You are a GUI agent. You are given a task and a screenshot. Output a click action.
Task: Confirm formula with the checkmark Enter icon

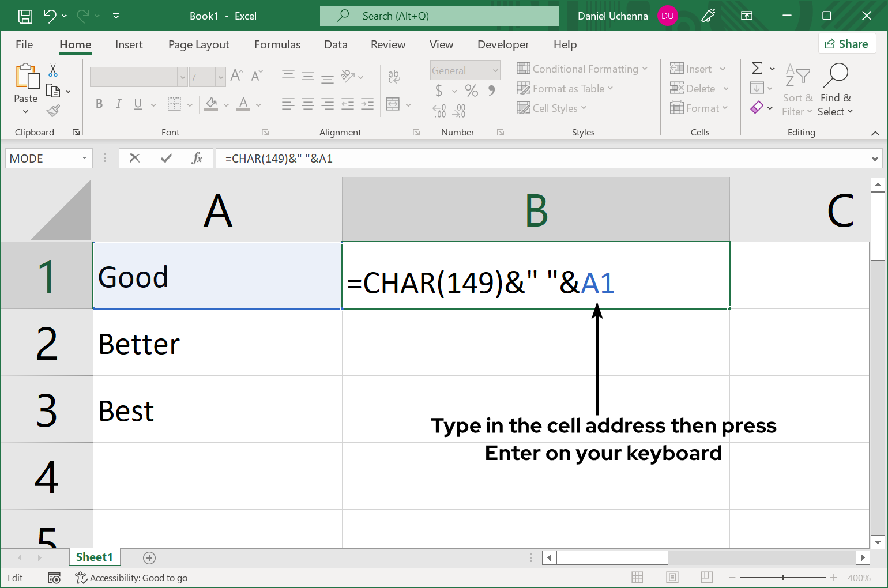point(166,158)
